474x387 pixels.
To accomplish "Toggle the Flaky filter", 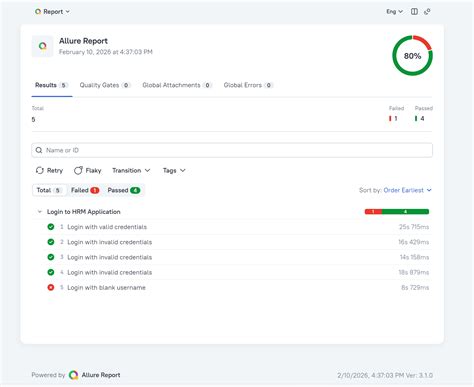I will tap(88, 171).
